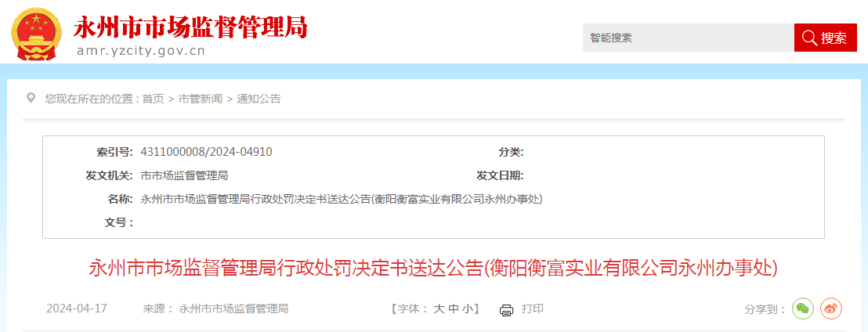The width and height of the screenshot is (868, 332).
Task: Click the 永州市市场监督管理局 site title header
Action: pyautogui.click(x=190, y=27)
